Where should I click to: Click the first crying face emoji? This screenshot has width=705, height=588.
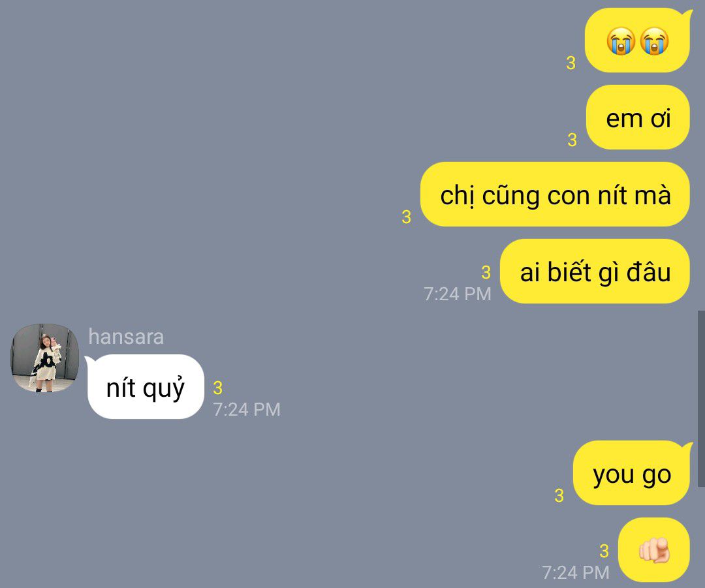tap(621, 41)
